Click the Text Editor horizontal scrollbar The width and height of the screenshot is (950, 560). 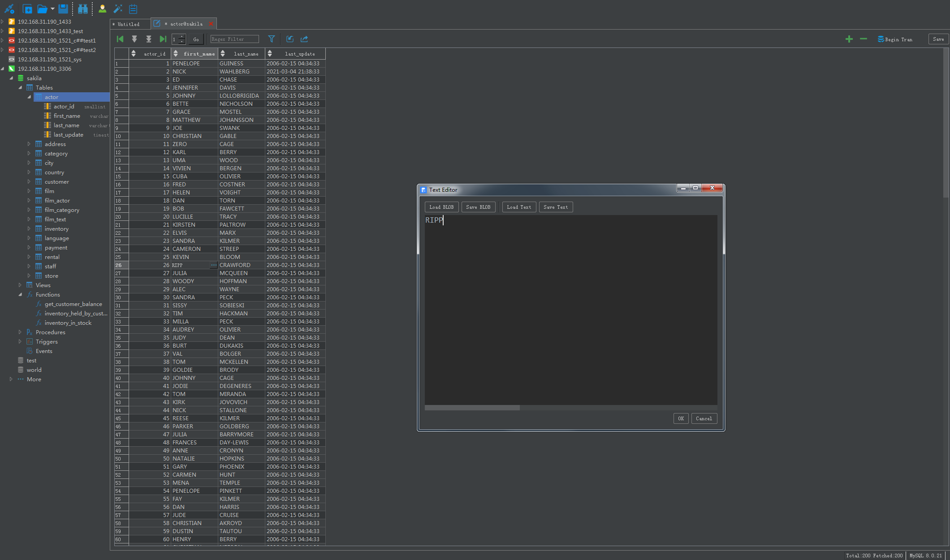click(x=472, y=408)
